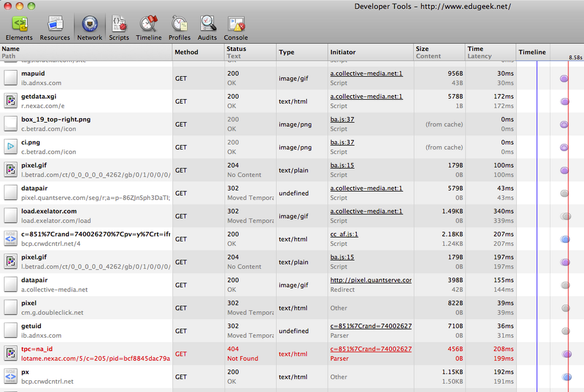Click timeline marker for bcp.crwdcntrl.net/4 request
Image resolution: width=584 pixels, height=392 pixels.
pos(565,239)
